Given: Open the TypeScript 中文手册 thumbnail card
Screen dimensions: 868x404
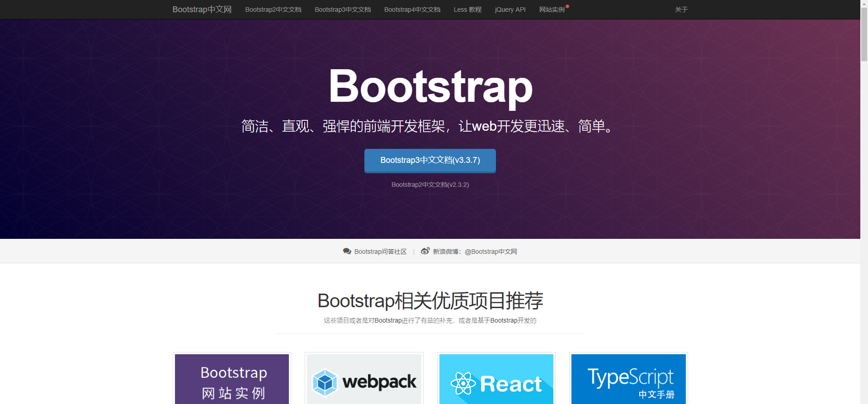Looking at the screenshot, I should tap(628, 379).
